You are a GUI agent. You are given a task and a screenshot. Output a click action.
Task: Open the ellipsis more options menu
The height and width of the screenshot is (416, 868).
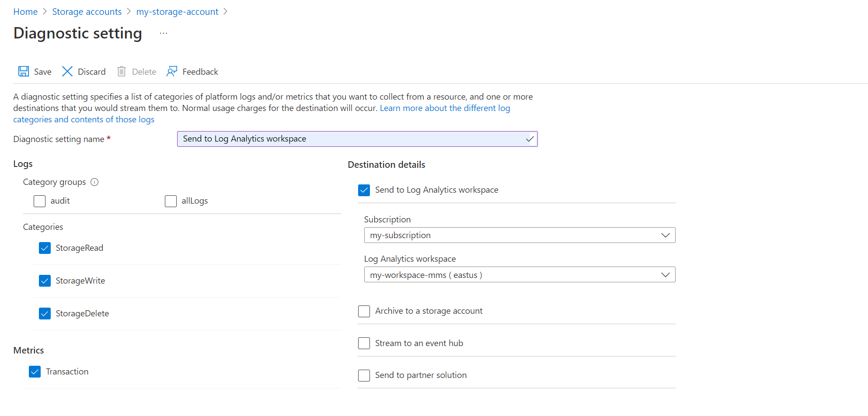pos(164,34)
